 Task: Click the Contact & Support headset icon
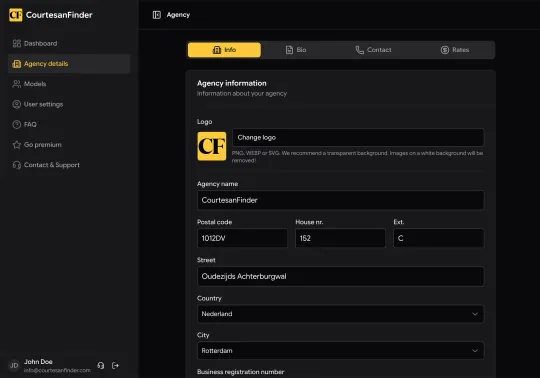(17, 165)
